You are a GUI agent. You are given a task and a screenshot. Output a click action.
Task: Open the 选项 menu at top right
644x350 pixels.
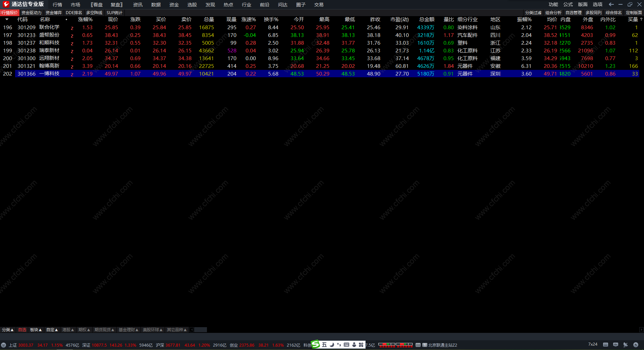pos(597,4)
